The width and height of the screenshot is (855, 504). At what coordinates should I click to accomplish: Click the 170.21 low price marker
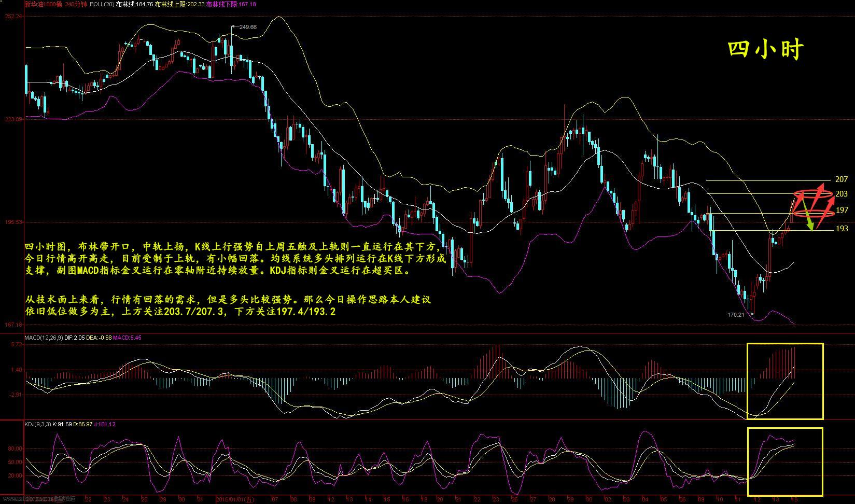click(736, 314)
